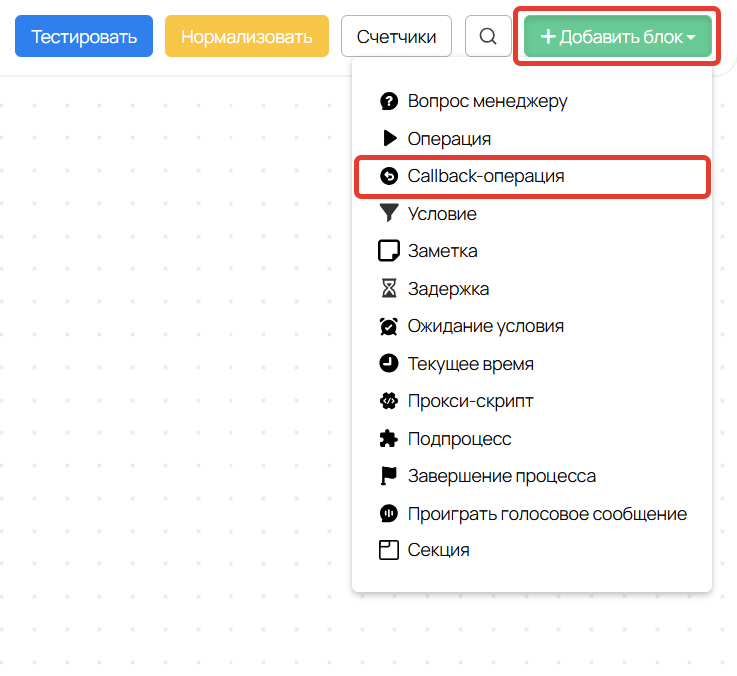
Task: Open the Счетчики button
Action: pyautogui.click(x=396, y=36)
